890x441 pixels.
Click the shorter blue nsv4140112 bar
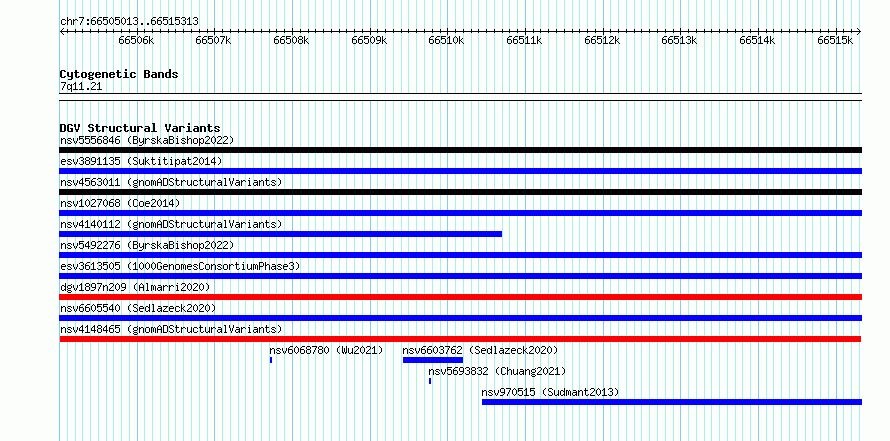pos(280,234)
